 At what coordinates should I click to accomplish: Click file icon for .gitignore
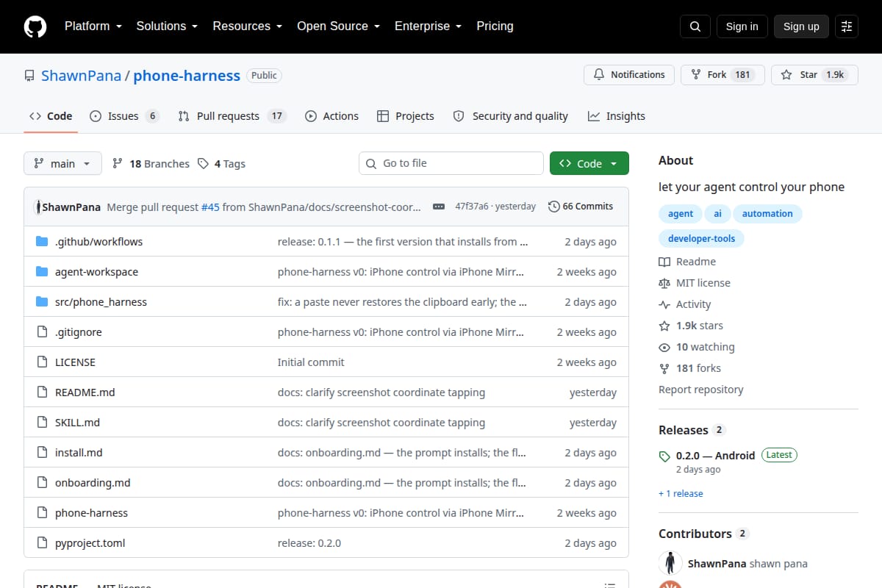coord(42,332)
